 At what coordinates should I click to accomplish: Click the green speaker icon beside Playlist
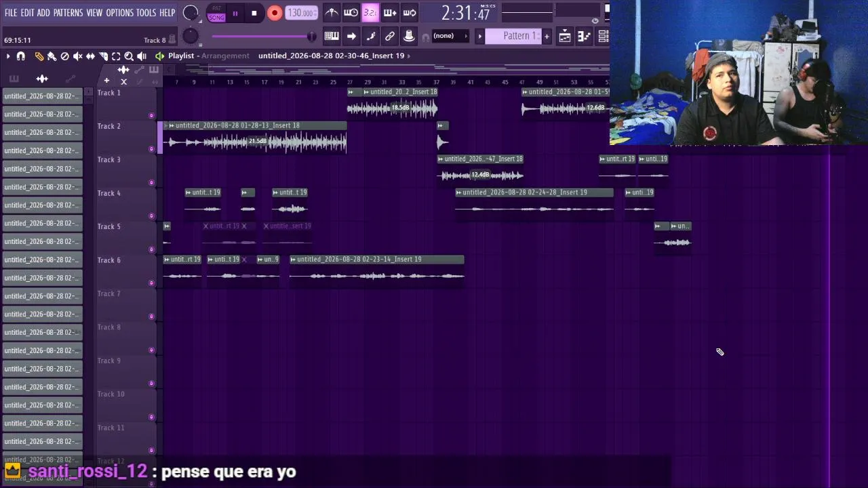click(x=159, y=56)
